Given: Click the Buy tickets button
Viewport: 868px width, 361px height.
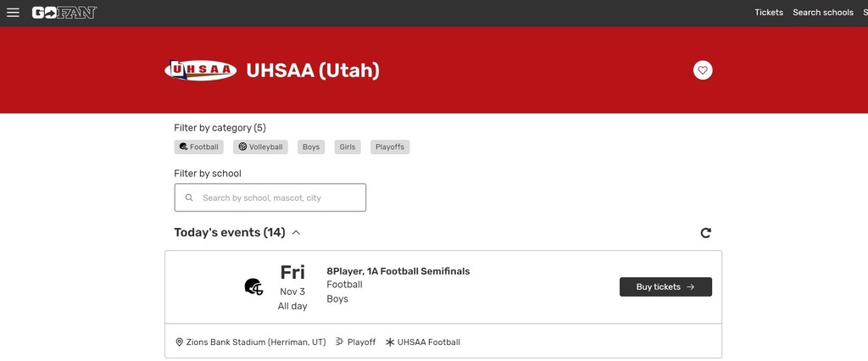Looking at the screenshot, I should 665,286.
